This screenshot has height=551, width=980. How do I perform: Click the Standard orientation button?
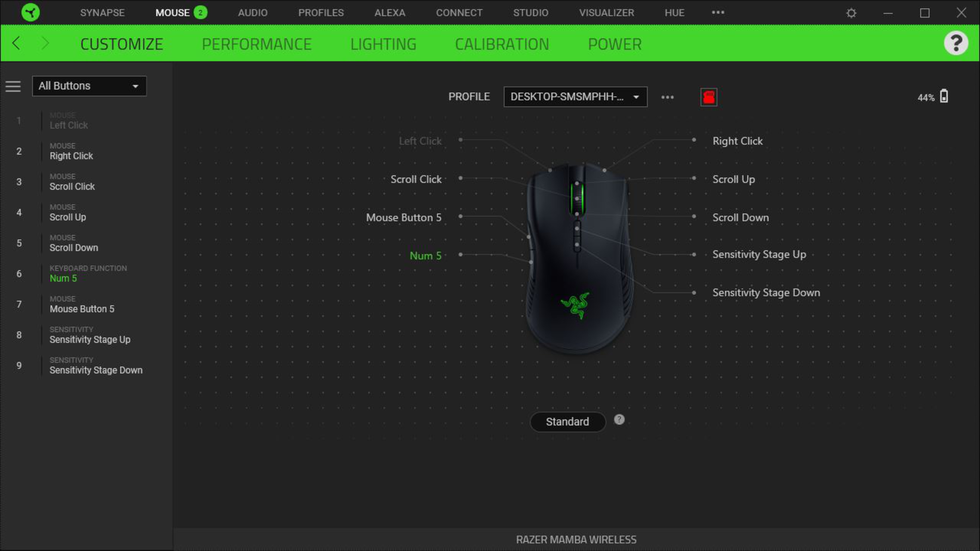click(567, 421)
